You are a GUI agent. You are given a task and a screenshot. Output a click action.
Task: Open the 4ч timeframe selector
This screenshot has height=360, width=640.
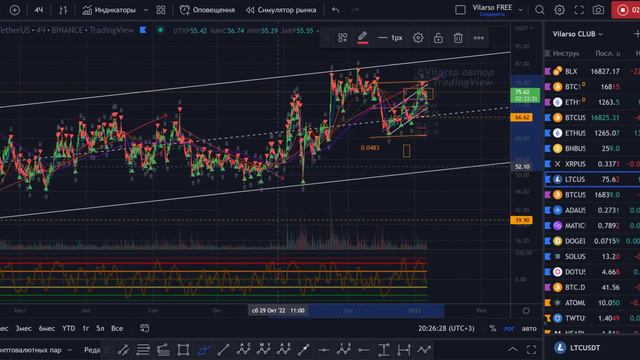coord(39,10)
